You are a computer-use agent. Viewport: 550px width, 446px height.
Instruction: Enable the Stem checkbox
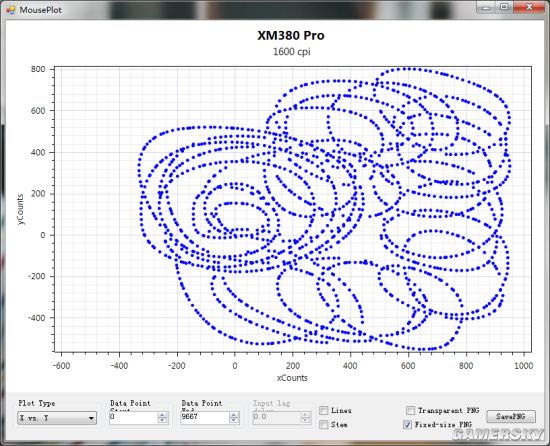[x=324, y=425]
